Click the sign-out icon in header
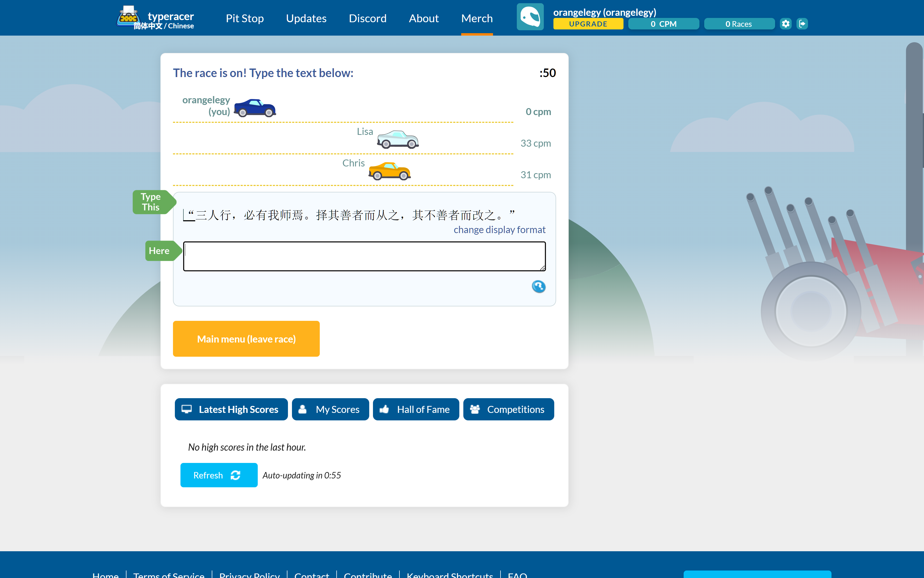This screenshot has height=578, width=924. tap(802, 24)
